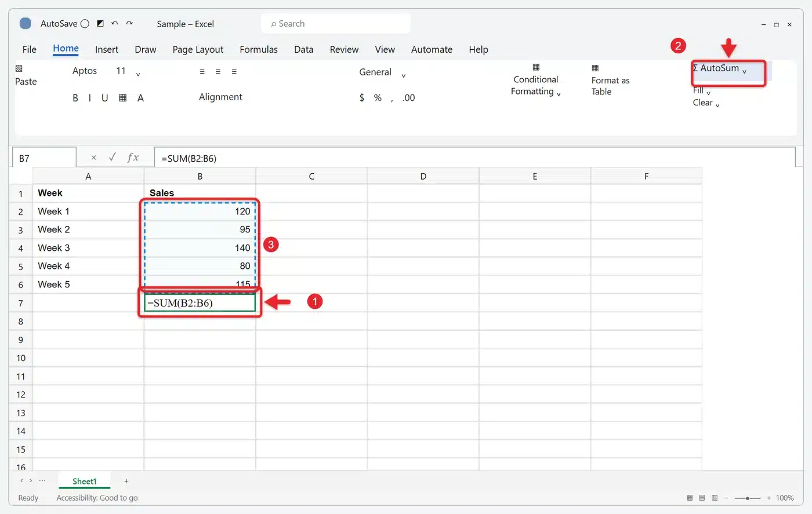Go to the Data tab
The image size is (812, 514).
(x=304, y=50)
